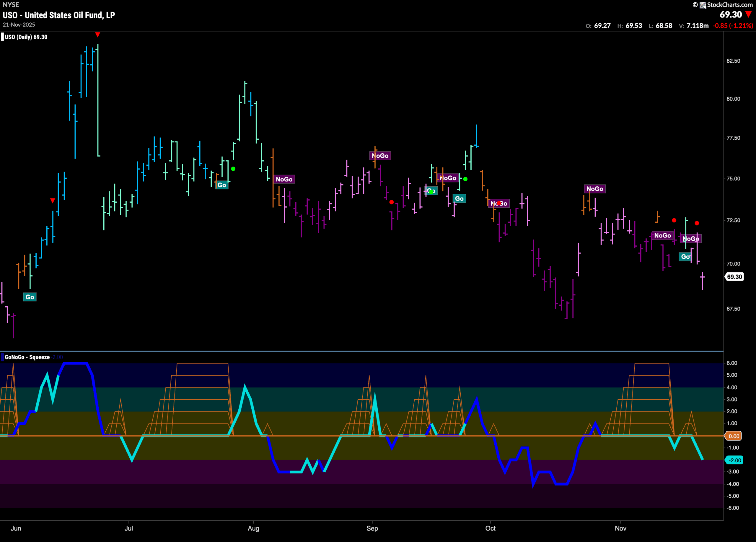The image size is (756, 542).
Task: Click the Aug label on the time axis
Action: tap(253, 528)
